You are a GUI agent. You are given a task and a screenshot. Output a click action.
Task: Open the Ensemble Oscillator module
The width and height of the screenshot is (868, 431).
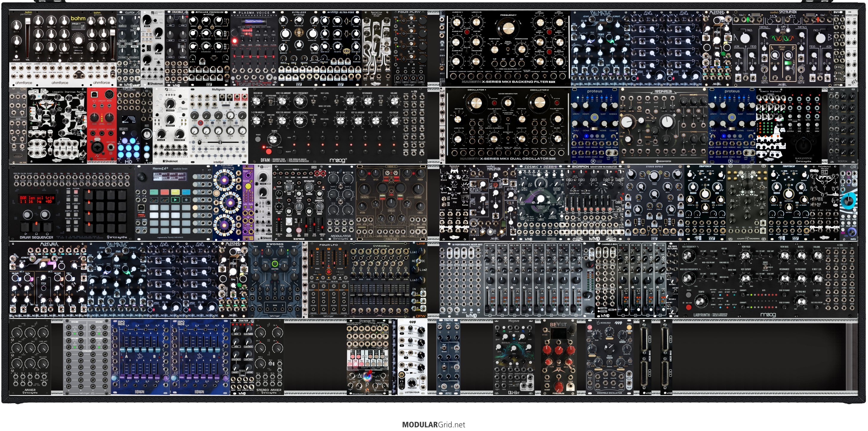(x=610, y=357)
